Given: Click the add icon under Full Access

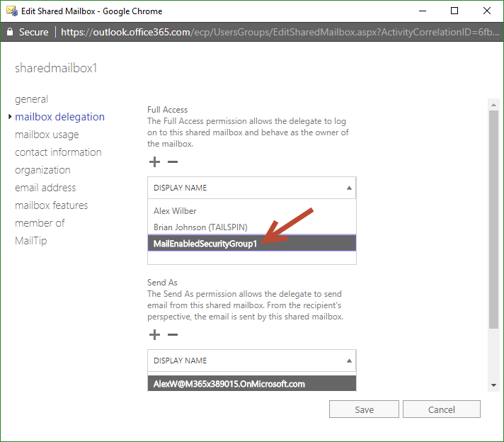Looking at the screenshot, I should pyautogui.click(x=154, y=161).
